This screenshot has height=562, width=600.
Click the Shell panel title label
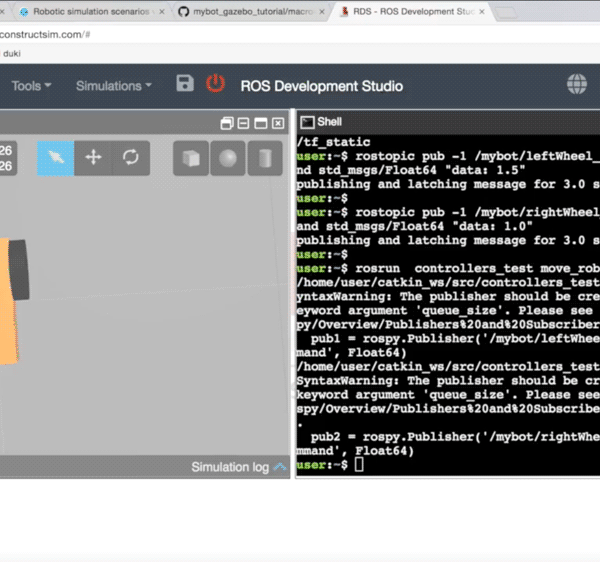point(329,122)
